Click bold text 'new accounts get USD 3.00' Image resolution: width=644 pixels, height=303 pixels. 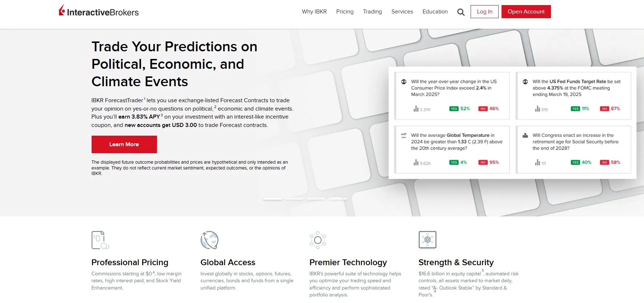tap(161, 125)
